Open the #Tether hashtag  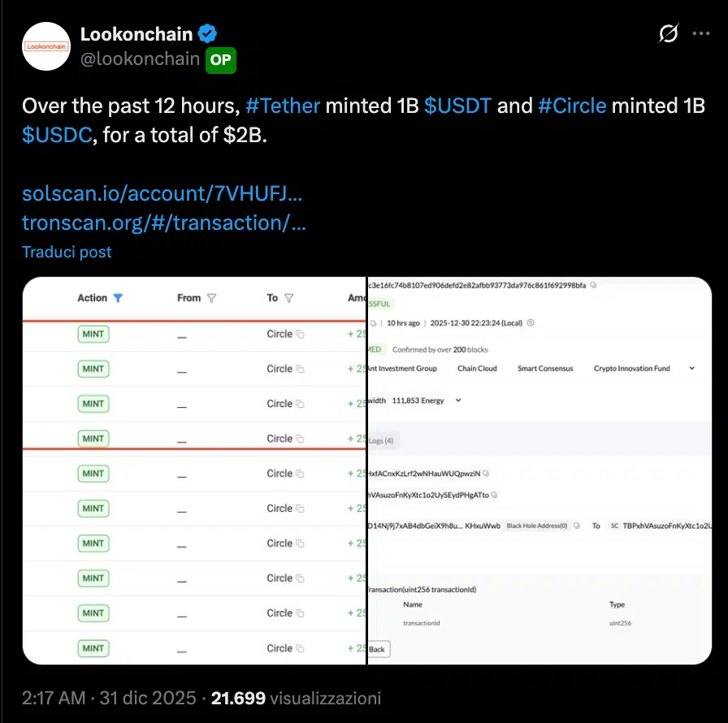[283, 106]
